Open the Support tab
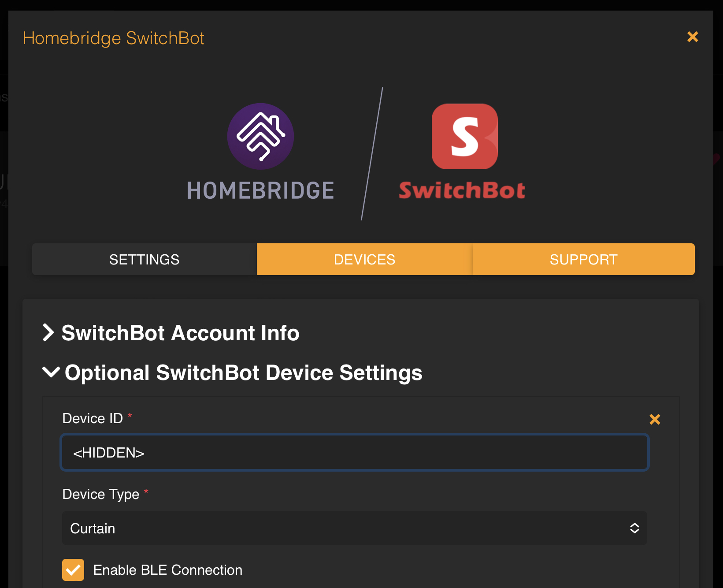The image size is (723, 588). point(583,259)
